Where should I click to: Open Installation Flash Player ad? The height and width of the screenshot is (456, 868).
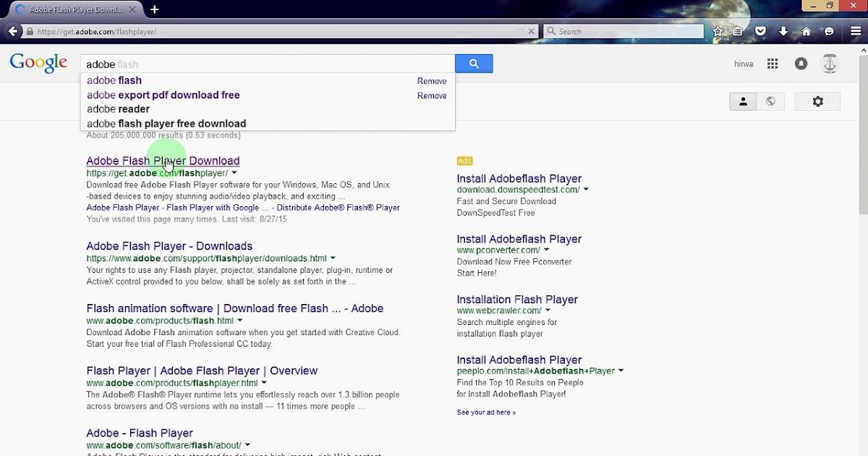(x=517, y=300)
